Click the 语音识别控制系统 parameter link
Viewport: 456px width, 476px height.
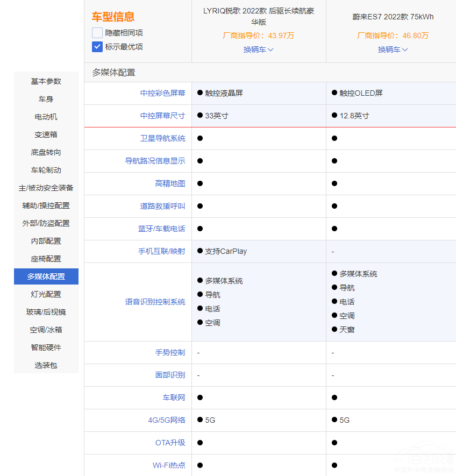(x=155, y=302)
